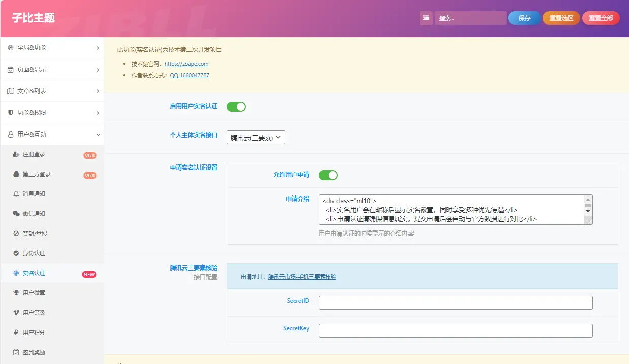Click the 申请介绍 textarea scrollbar down arrow
Image resolution: width=629 pixels, height=364 pixels.
[x=588, y=211]
